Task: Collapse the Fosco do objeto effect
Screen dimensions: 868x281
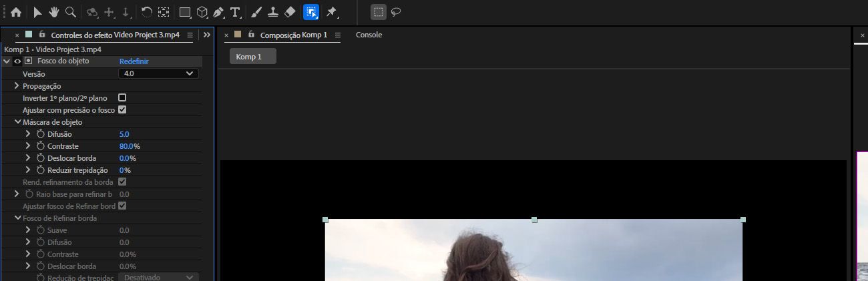Action: coord(7,61)
